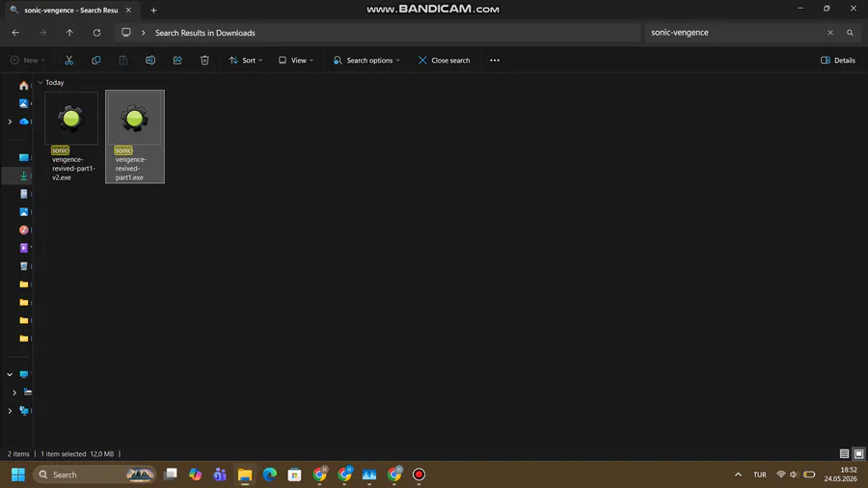Open Home in the navigation sidebar
This screenshot has width=868, height=488.
23,86
